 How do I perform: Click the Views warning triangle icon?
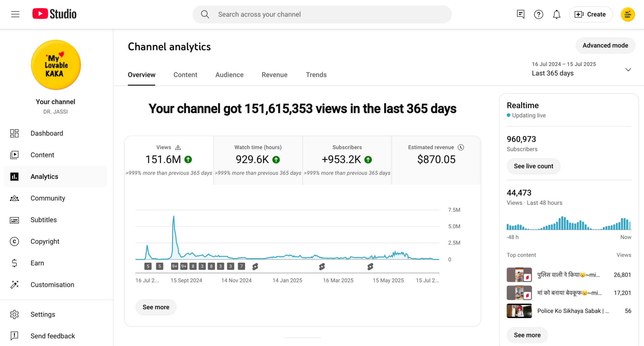point(178,147)
